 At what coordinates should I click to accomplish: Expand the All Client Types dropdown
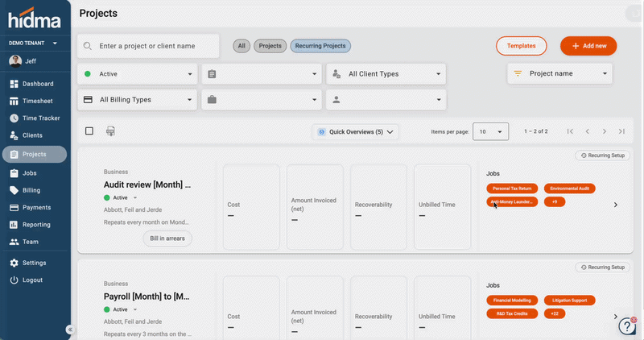coord(386,74)
